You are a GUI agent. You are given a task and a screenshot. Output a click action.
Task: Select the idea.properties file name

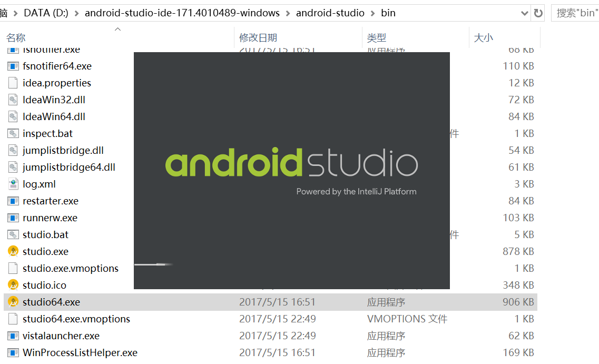click(56, 83)
